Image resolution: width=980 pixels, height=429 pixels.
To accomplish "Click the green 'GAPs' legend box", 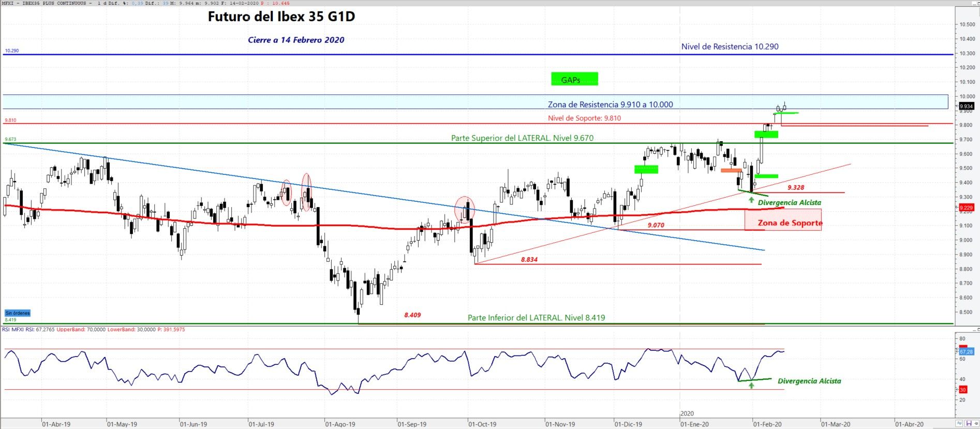I will (x=574, y=79).
